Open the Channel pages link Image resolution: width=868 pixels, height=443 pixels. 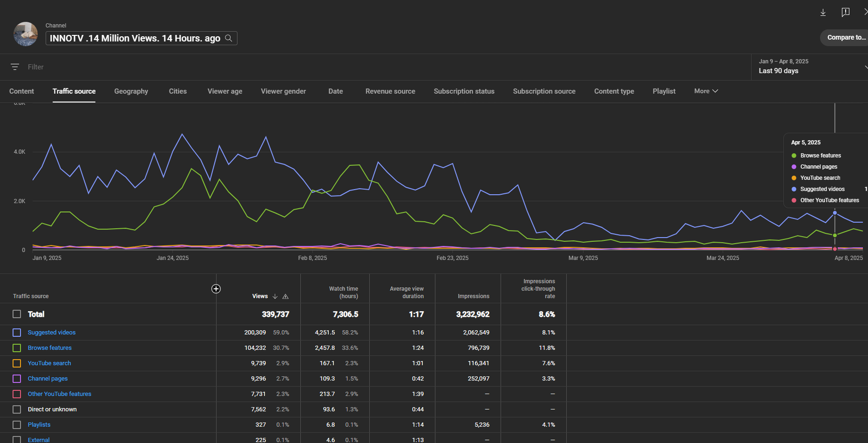48,379
